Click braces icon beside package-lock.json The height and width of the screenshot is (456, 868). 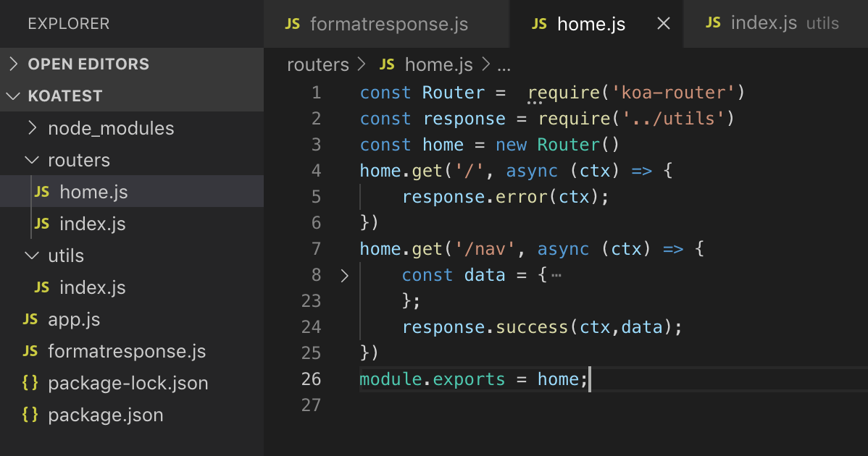[30, 383]
